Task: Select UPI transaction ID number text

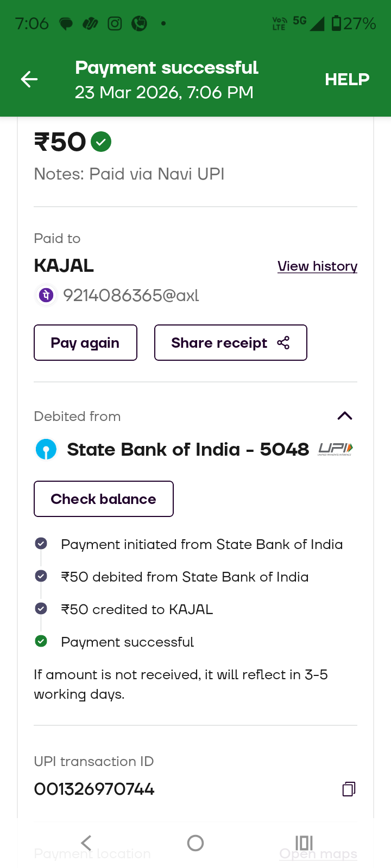Action: [x=94, y=789]
